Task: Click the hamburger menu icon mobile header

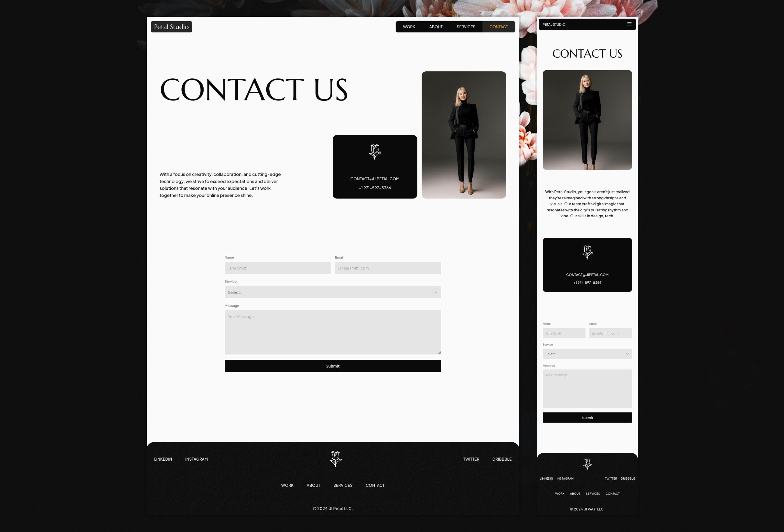Action: (629, 24)
